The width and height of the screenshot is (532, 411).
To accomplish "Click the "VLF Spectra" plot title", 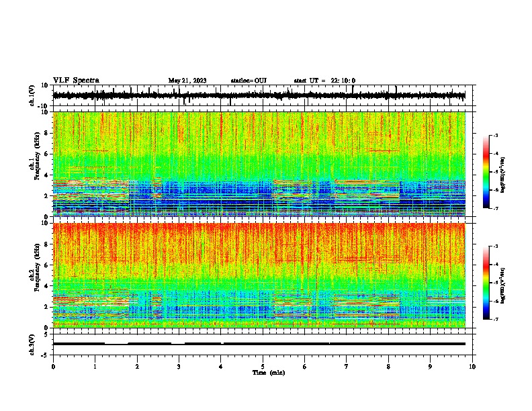I will point(76,81).
